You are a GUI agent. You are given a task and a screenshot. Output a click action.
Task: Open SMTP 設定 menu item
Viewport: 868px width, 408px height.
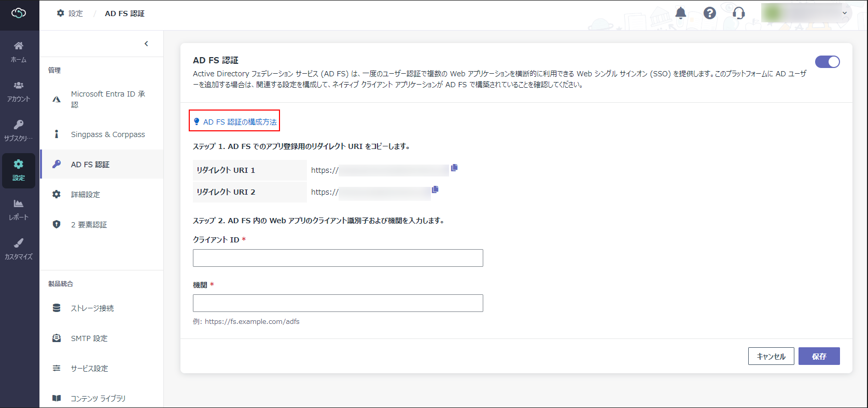tap(102, 338)
